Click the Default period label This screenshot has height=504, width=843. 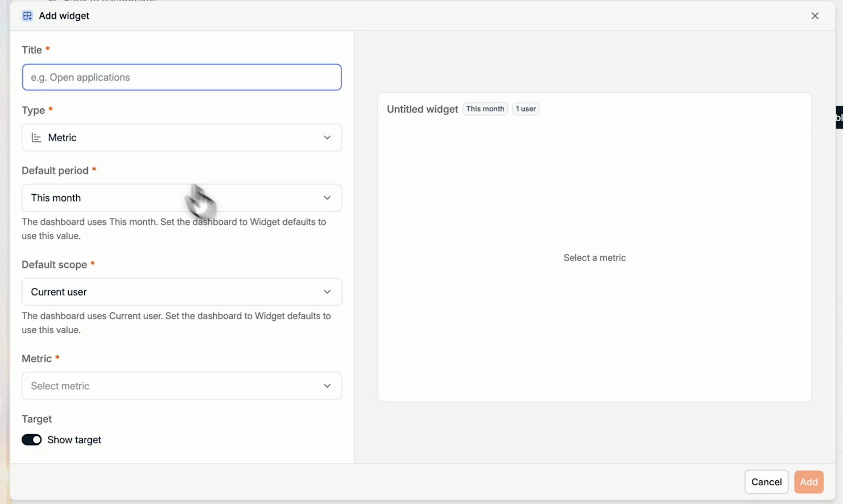click(x=55, y=171)
